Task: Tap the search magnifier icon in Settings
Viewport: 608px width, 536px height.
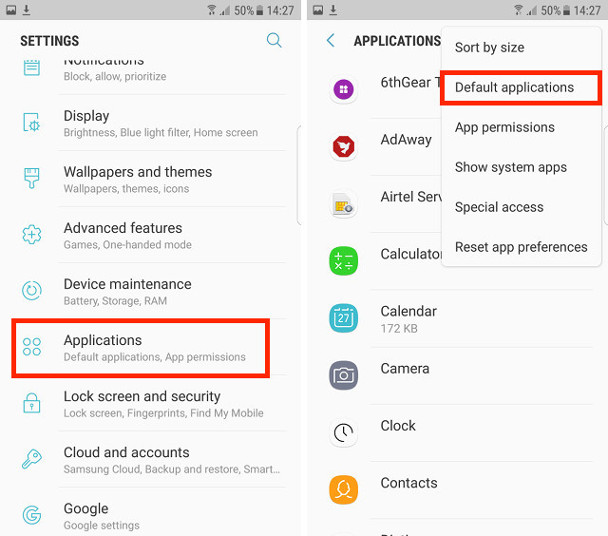Action: [x=274, y=40]
